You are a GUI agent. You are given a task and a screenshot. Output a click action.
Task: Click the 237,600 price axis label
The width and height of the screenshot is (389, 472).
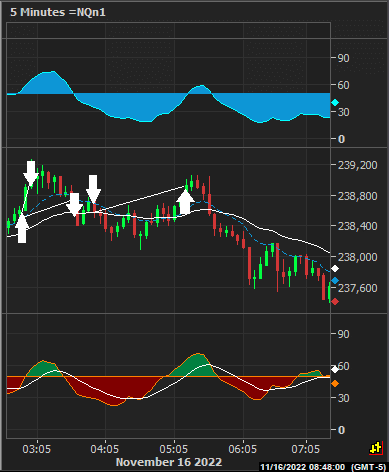tap(358, 288)
